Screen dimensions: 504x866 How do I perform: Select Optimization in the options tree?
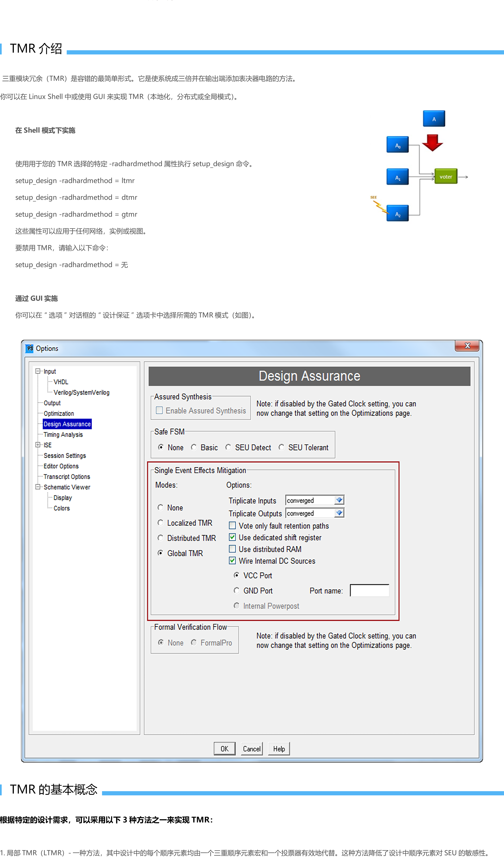[x=59, y=413]
